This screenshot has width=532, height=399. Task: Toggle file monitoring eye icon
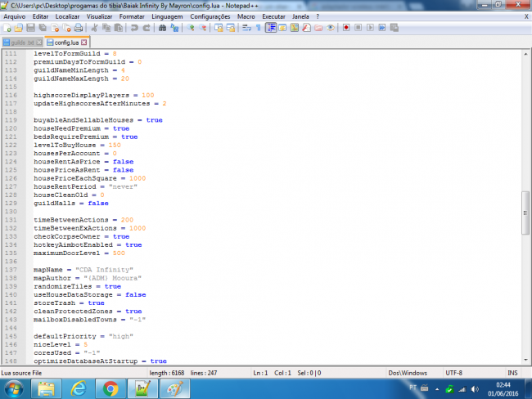coord(330,28)
